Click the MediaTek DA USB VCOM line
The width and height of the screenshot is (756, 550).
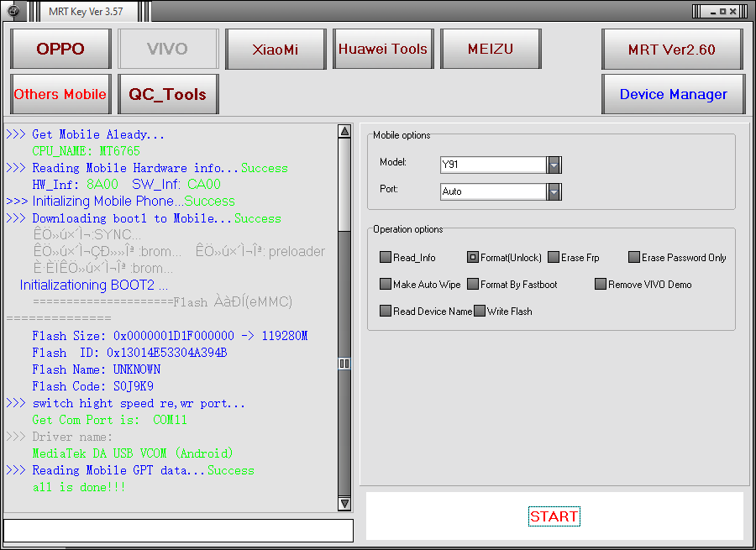[x=133, y=453]
